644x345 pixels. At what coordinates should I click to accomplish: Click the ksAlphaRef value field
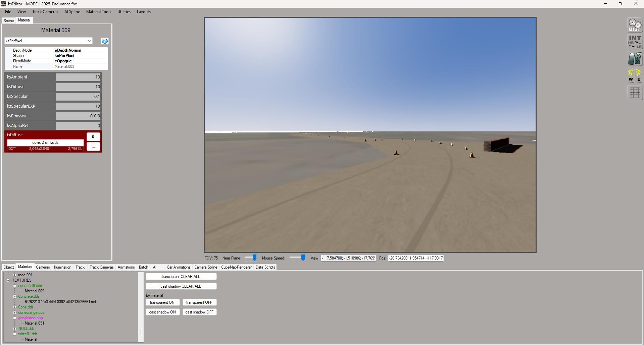coord(78,126)
